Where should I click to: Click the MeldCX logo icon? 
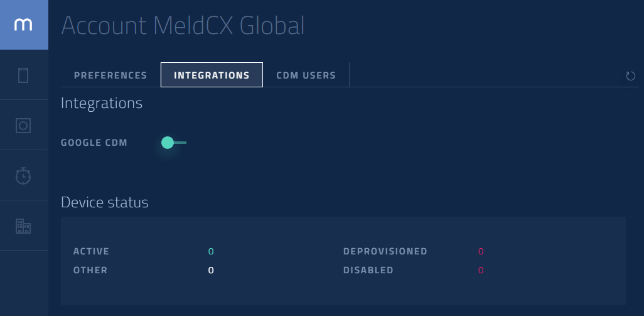[x=24, y=25]
